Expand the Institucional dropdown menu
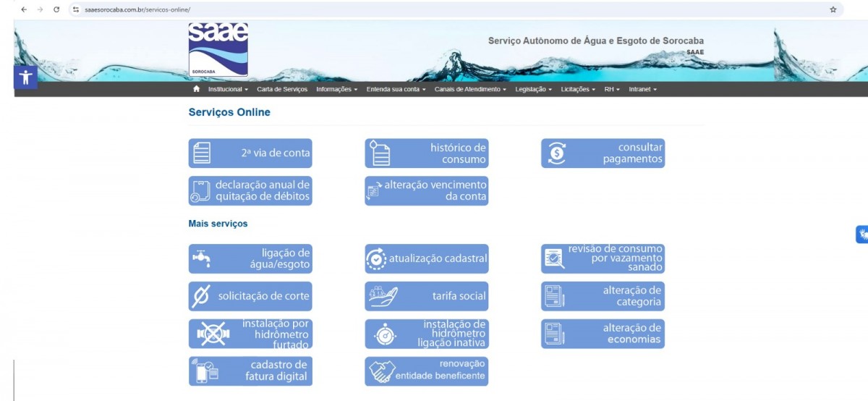Image resolution: width=868 pixels, height=401 pixels. [228, 89]
